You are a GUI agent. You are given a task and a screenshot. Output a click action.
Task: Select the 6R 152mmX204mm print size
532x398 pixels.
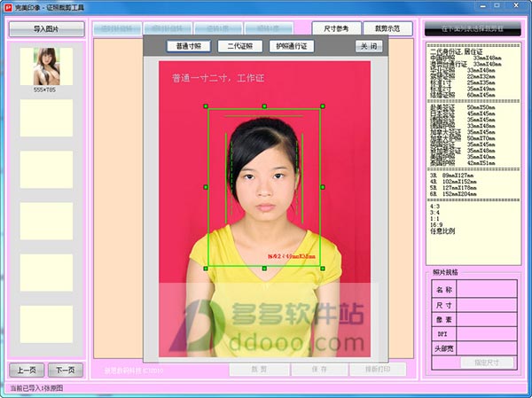tap(453, 194)
